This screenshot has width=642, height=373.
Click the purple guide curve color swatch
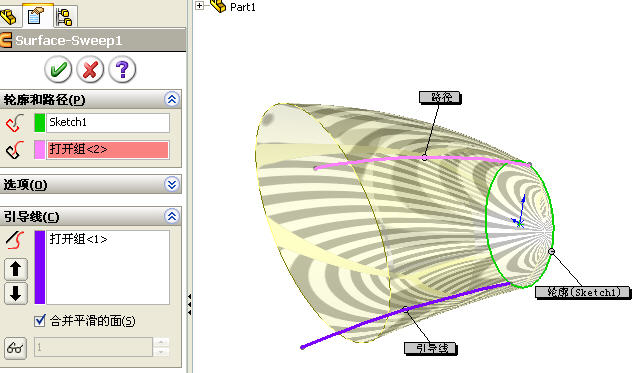click(40, 267)
